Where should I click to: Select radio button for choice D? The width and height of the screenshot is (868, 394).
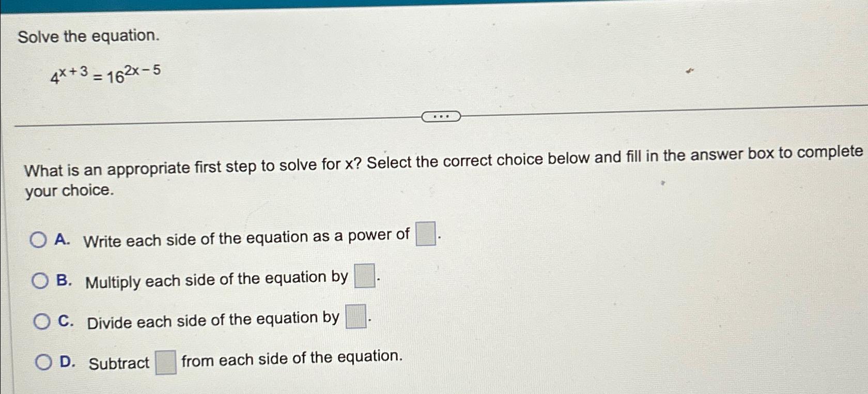click(43, 362)
